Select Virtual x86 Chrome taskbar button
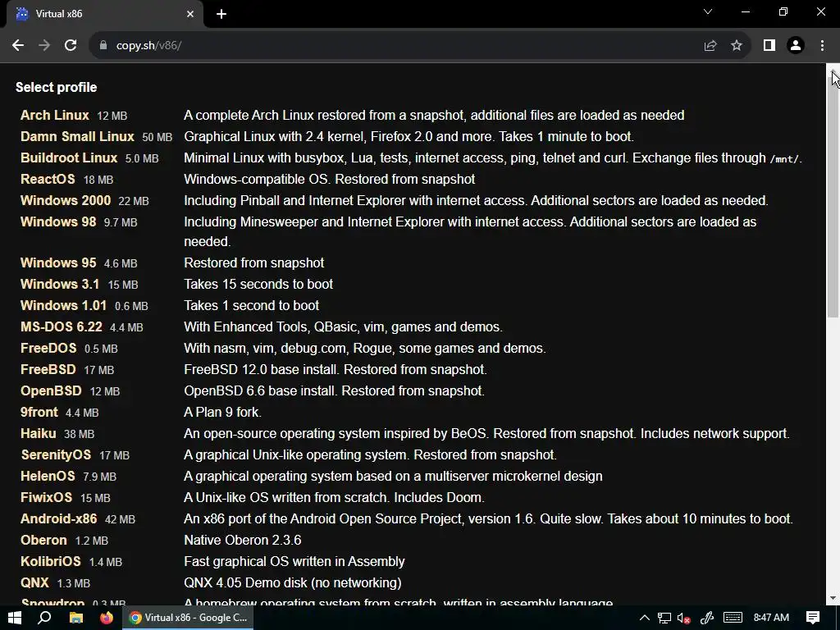Viewport: 840px width, 630px height. [189, 618]
